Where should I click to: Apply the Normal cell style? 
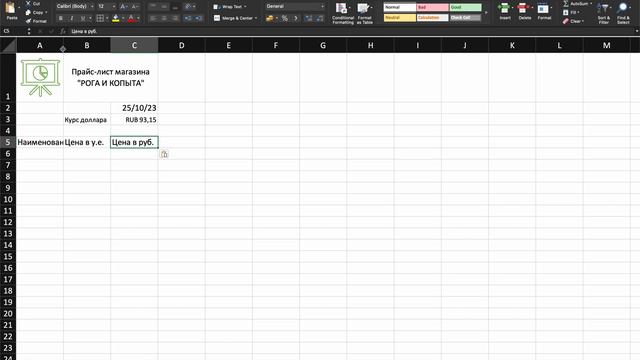(400, 7)
